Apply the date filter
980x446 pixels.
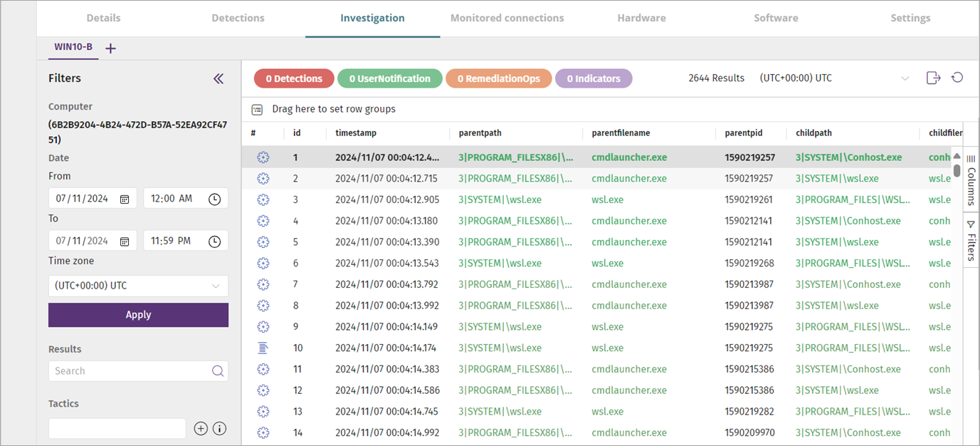(138, 314)
